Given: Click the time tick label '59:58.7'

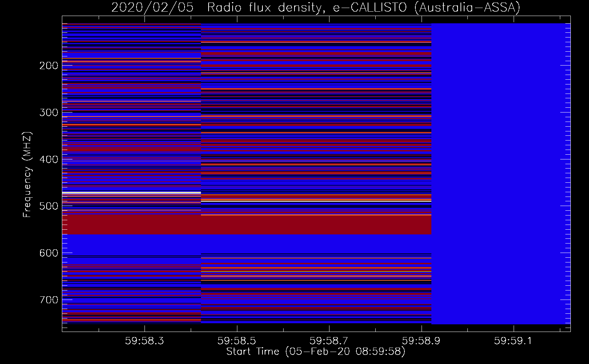Looking at the screenshot, I should (x=329, y=341).
